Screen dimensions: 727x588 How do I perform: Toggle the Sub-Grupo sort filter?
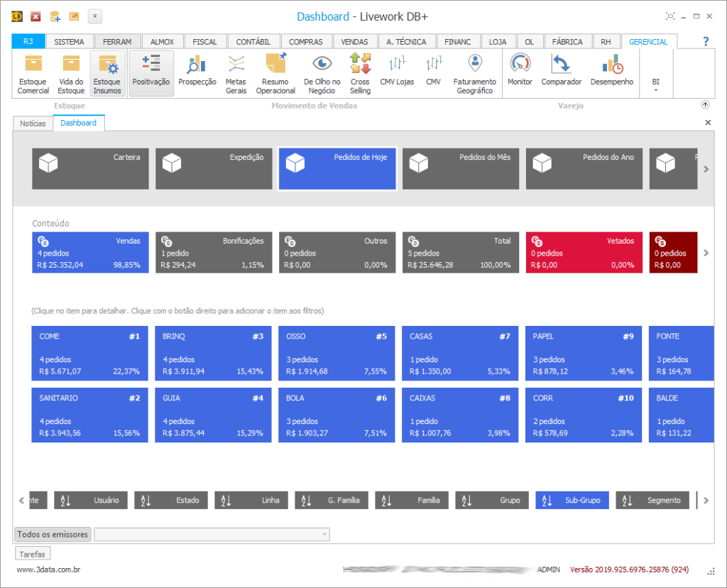(572, 501)
